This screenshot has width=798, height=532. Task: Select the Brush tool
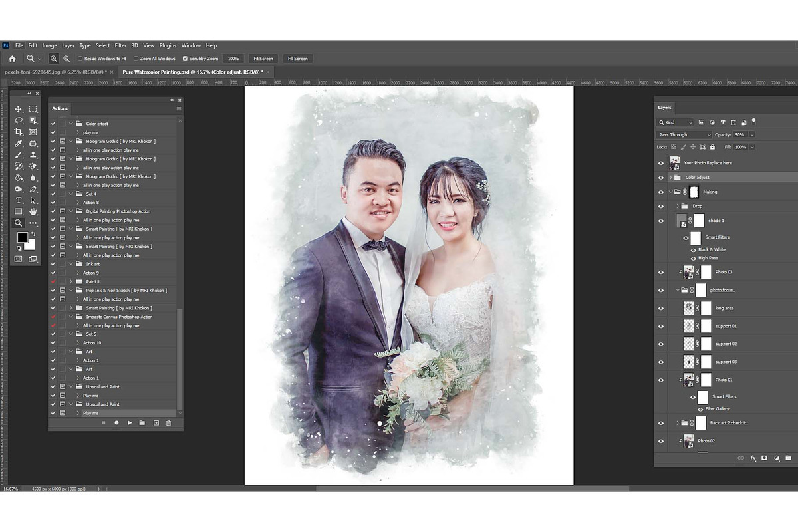click(19, 154)
